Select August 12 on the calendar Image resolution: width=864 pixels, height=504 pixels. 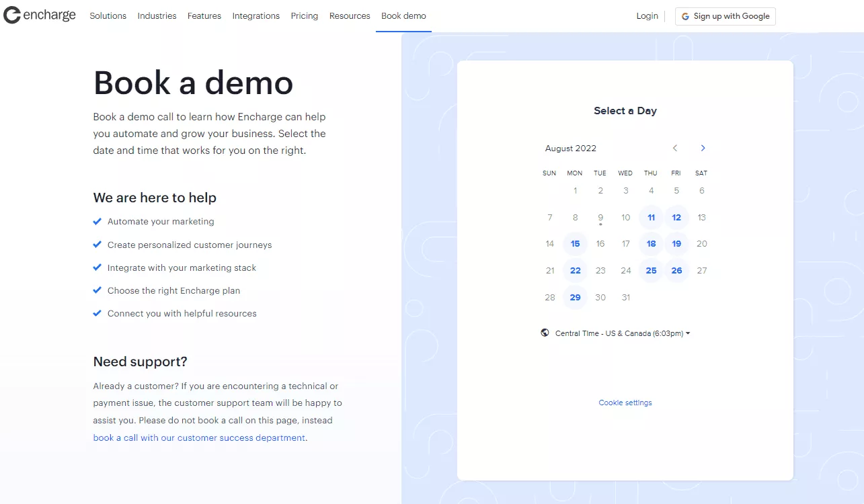(x=676, y=217)
